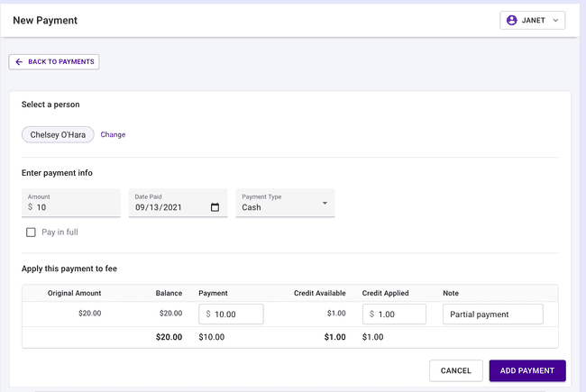Click the Change link next to Chelsey O'Hara
This screenshot has height=392, width=586.
pyautogui.click(x=113, y=135)
